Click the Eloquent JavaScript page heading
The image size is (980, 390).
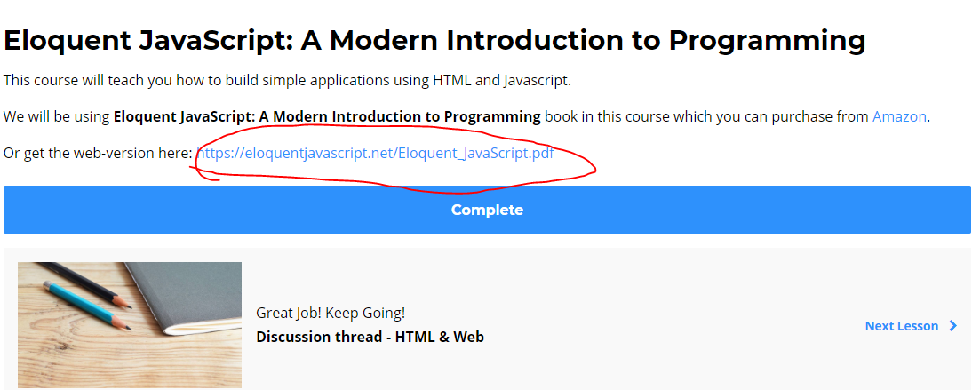click(434, 41)
